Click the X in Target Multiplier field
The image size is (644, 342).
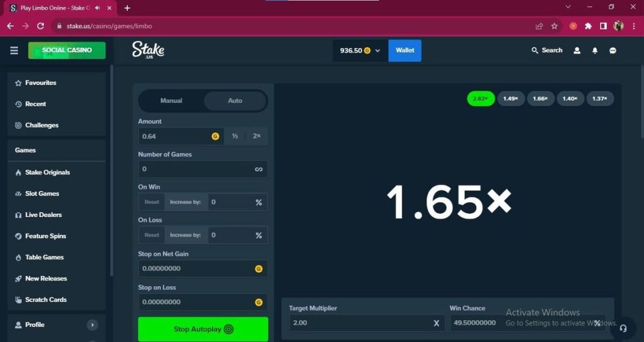click(436, 323)
